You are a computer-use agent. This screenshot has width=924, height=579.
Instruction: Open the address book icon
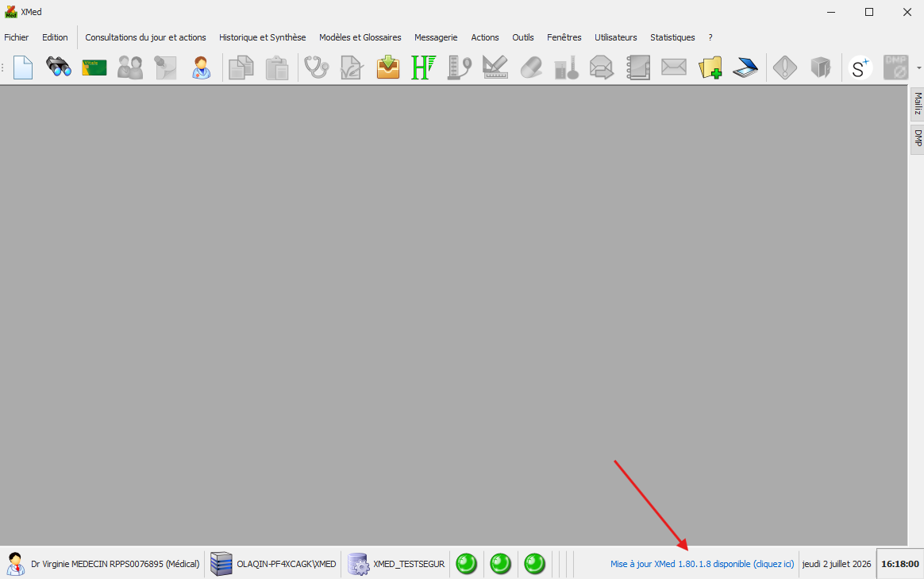tap(638, 68)
